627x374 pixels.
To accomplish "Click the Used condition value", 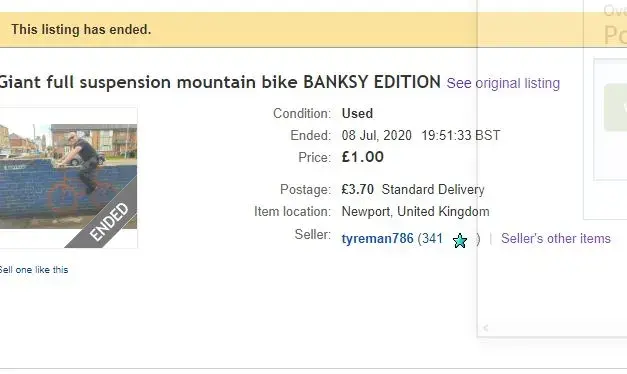I will 357,113.
